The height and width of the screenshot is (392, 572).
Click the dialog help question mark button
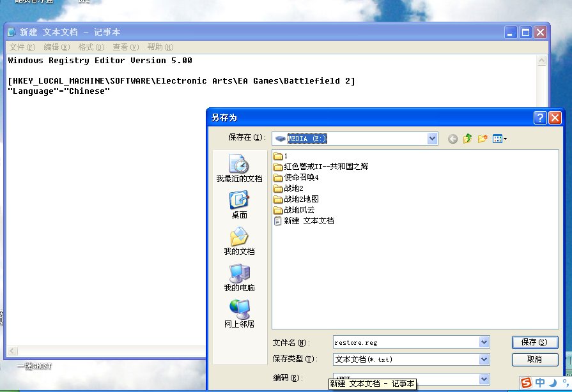pos(540,117)
